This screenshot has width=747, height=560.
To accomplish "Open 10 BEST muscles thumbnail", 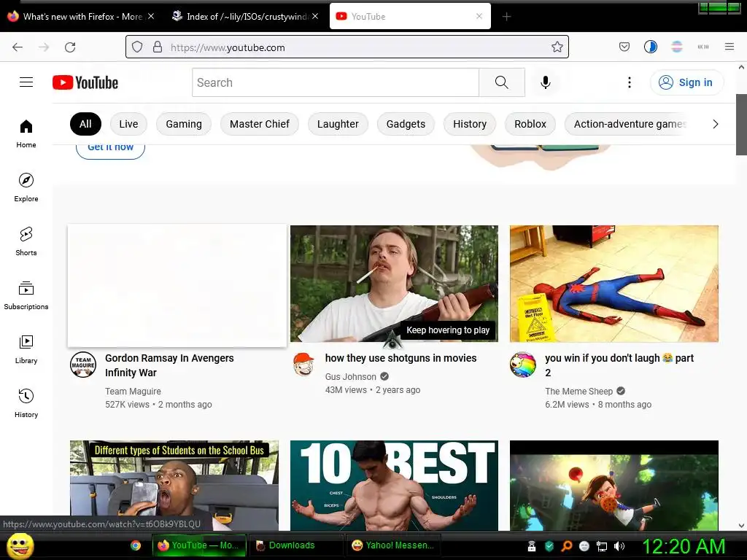I will 394,486.
